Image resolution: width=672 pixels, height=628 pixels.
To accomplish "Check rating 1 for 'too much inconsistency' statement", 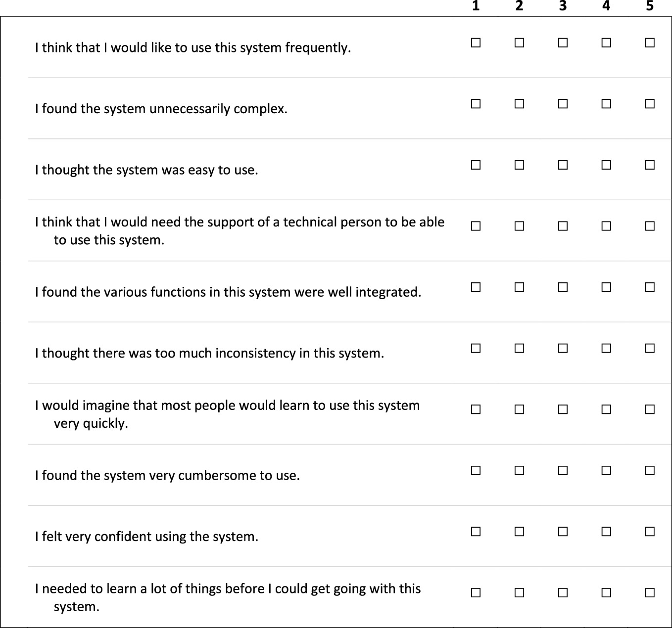I will [476, 348].
